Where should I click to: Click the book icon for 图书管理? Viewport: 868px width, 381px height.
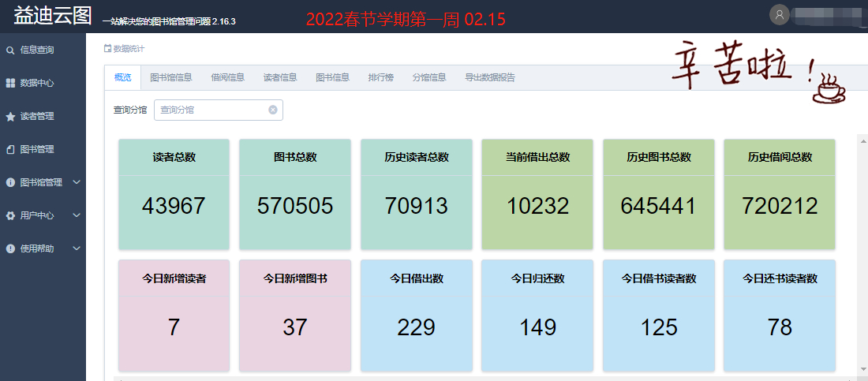[x=10, y=149]
